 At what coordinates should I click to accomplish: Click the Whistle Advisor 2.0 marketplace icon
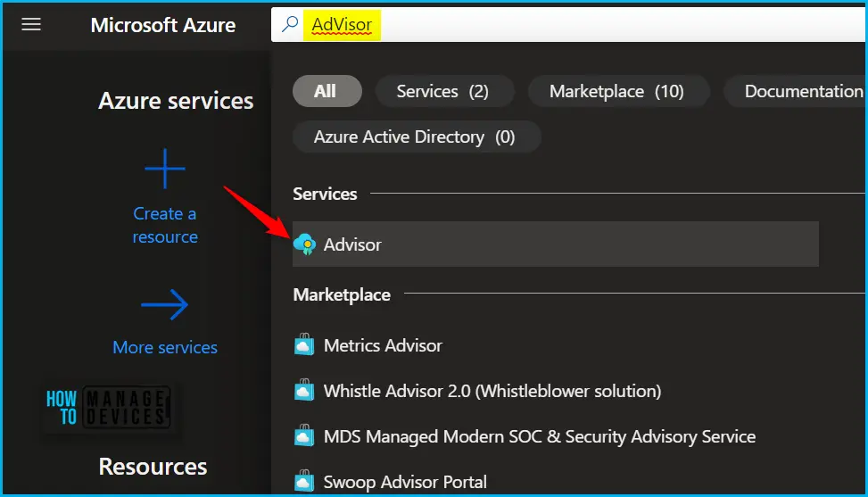[x=304, y=391]
